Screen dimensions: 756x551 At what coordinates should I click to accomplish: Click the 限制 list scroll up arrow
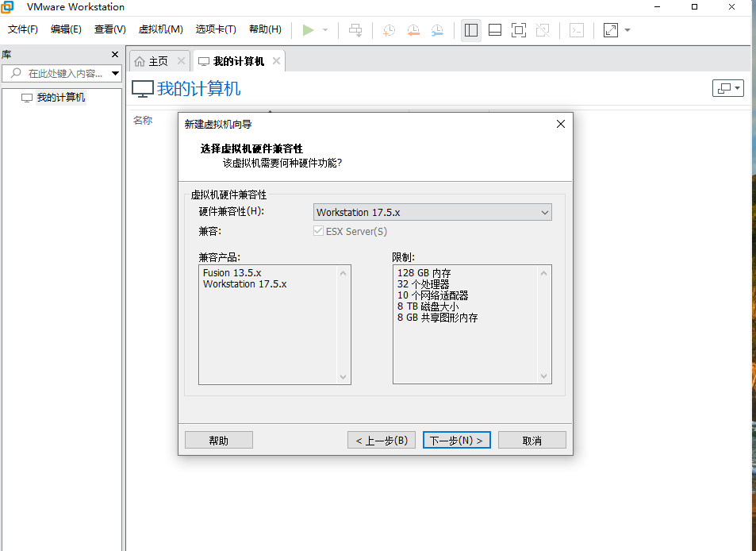pyautogui.click(x=544, y=273)
